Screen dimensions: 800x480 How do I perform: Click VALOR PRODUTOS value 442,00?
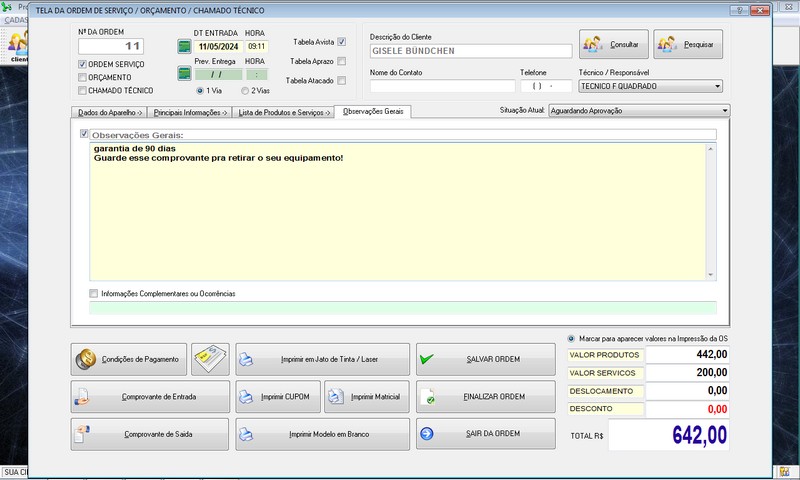688,355
